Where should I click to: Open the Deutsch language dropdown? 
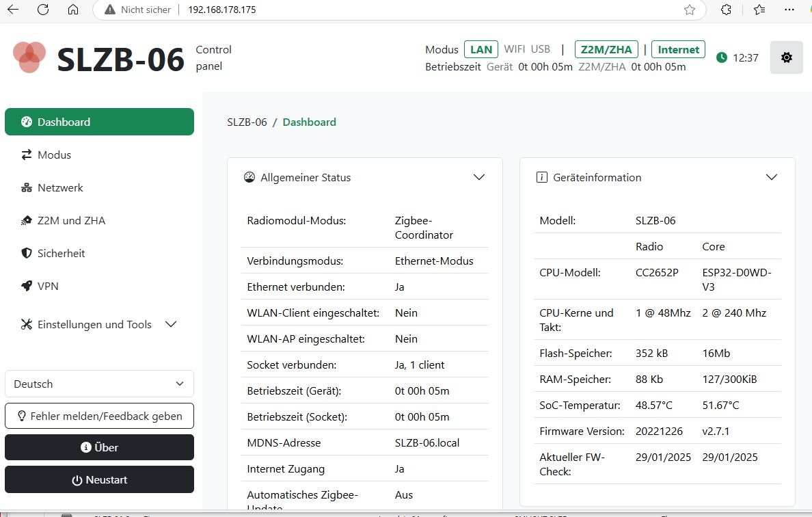tap(99, 384)
